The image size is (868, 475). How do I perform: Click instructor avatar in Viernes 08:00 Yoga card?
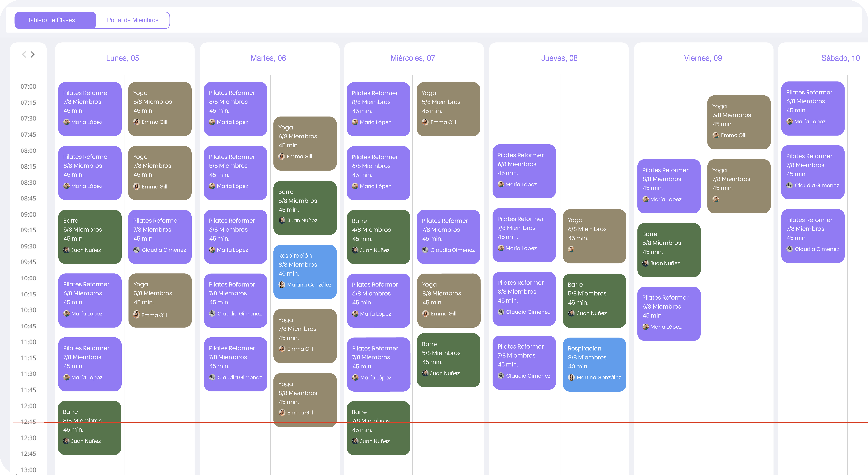pyautogui.click(x=716, y=199)
